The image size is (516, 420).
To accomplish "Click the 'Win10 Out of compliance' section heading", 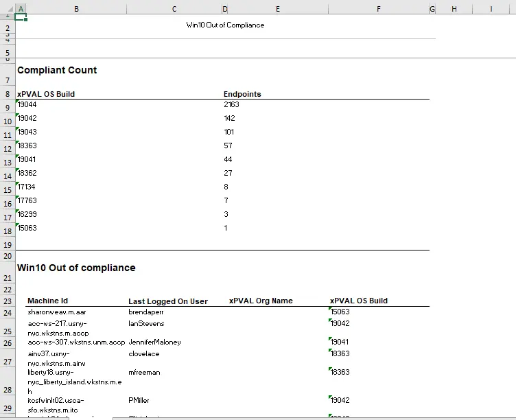I will click(x=76, y=268).
